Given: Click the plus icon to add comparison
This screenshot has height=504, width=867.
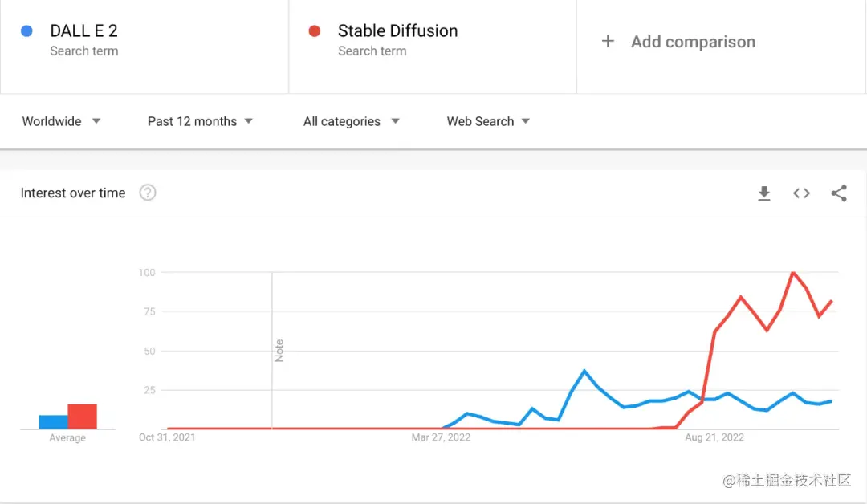Looking at the screenshot, I should (608, 41).
